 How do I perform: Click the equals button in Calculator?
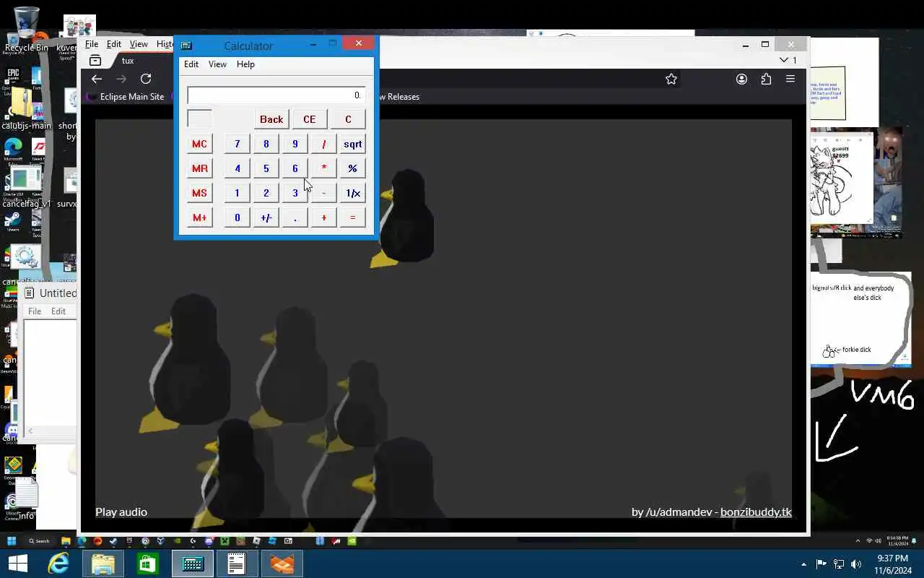click(x=352, y=217)
